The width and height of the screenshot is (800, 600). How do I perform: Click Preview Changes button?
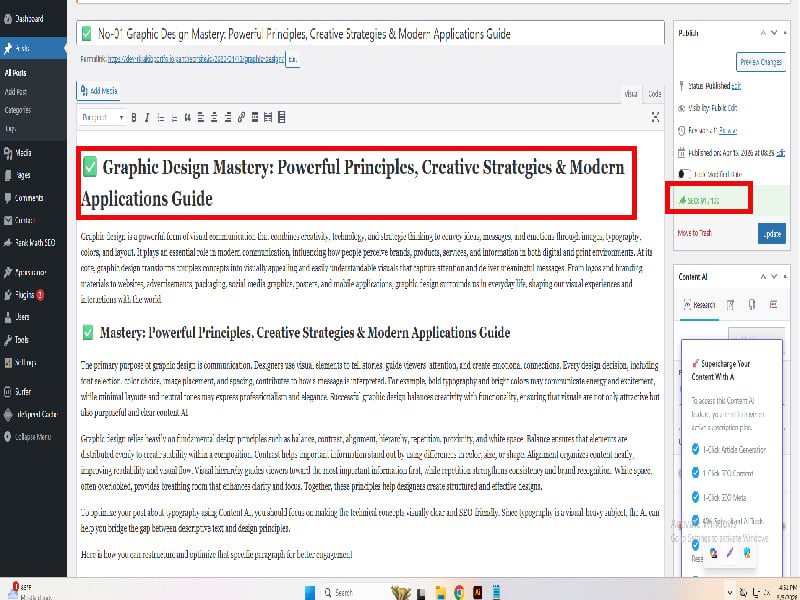tap(761, 62)
